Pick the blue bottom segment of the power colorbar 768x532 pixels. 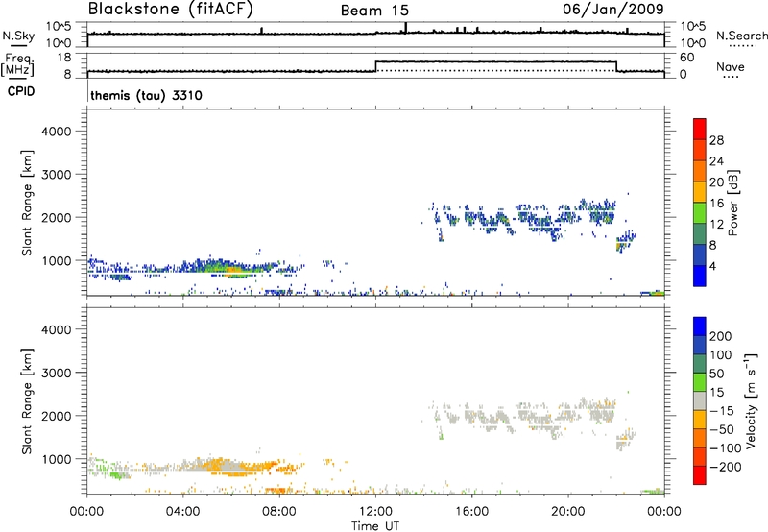tap(700, 276)
